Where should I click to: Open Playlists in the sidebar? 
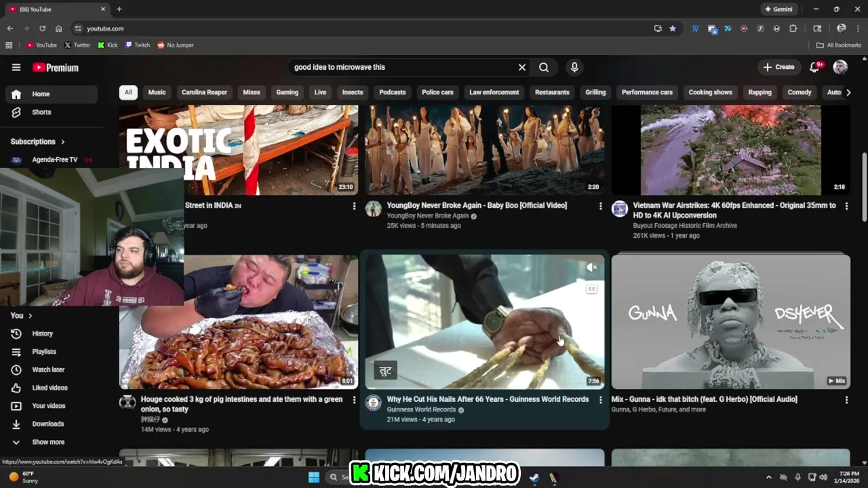click(x=52, y=352)
